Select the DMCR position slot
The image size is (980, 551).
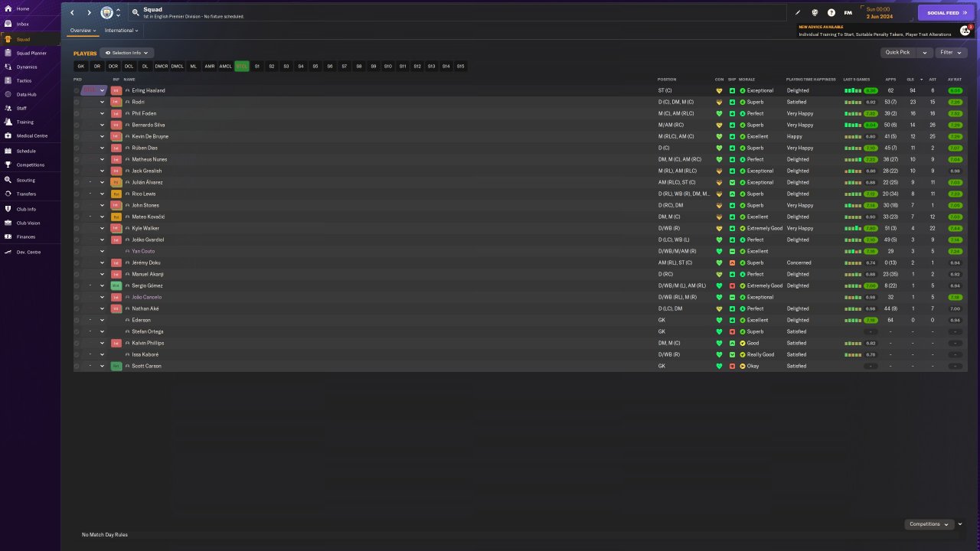[161, 67]
